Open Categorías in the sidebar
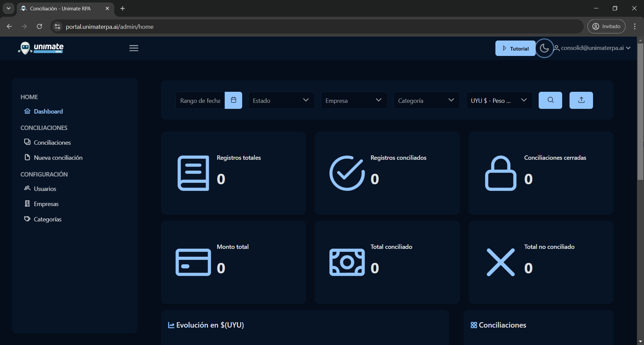The image size is (644, 345). [43, 219]
